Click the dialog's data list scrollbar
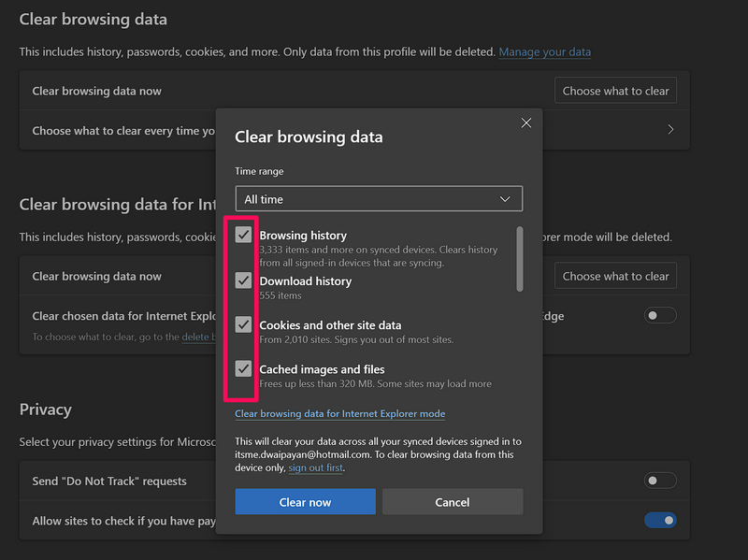 520,259
